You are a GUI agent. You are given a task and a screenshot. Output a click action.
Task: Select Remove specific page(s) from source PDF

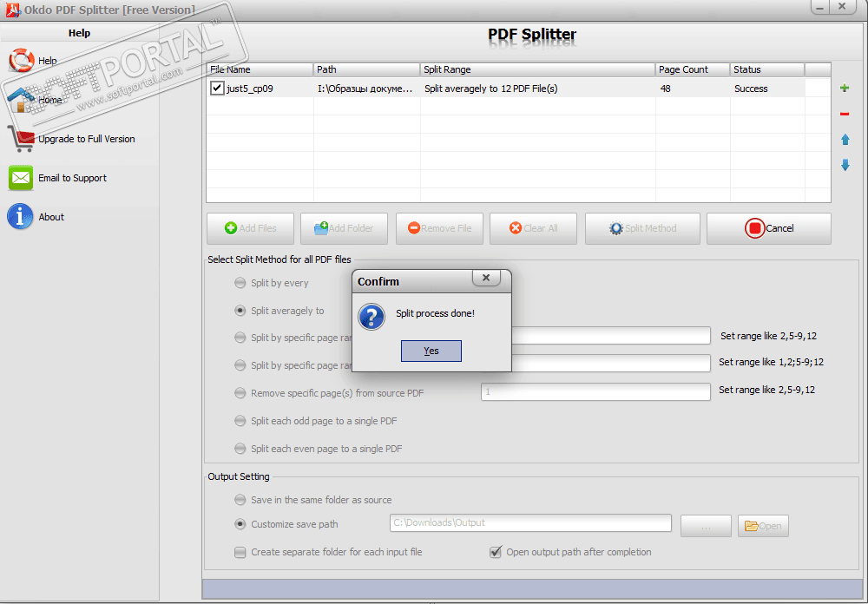tap(240, 393)
